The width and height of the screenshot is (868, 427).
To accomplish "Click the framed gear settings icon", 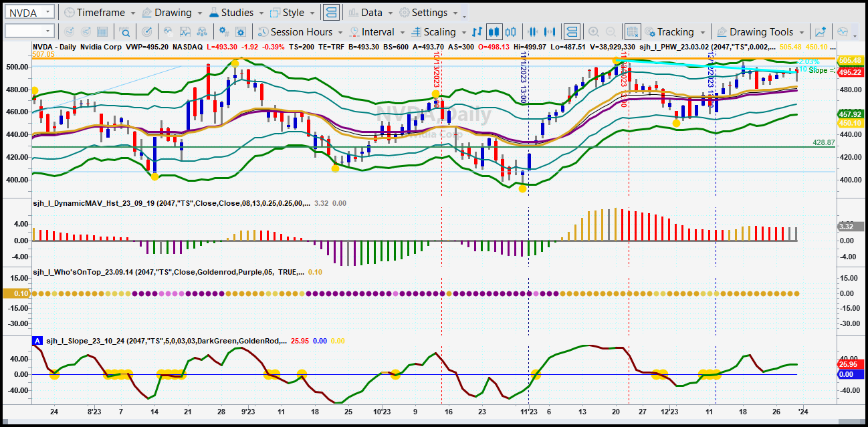I will point(241,32).
